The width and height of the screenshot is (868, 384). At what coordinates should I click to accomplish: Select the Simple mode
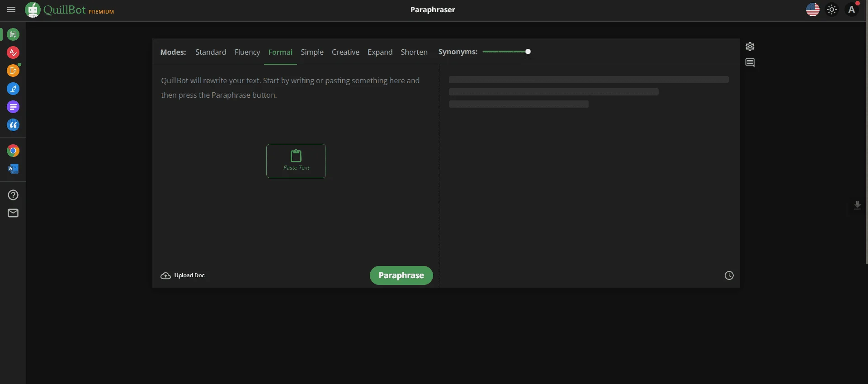click(x=312, y=52)
